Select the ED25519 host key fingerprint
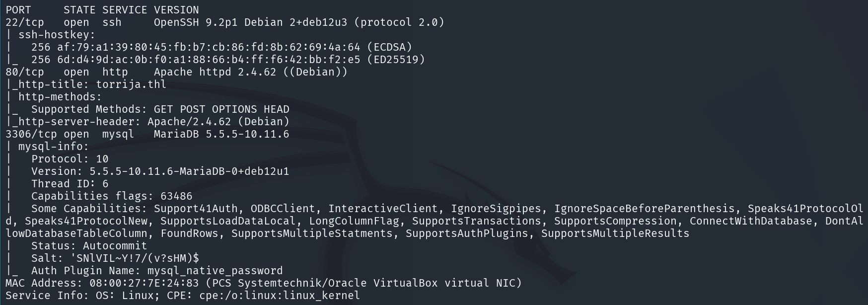The height and width of the screenshot is (305, 868). 209,60
